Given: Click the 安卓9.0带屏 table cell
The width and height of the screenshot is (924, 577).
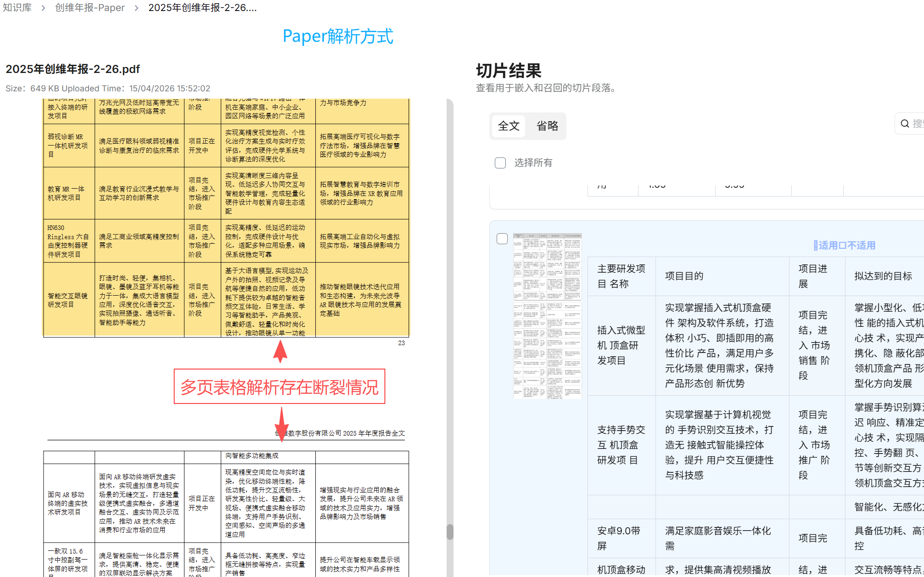Looking at the screenshot, I should 622,538.
